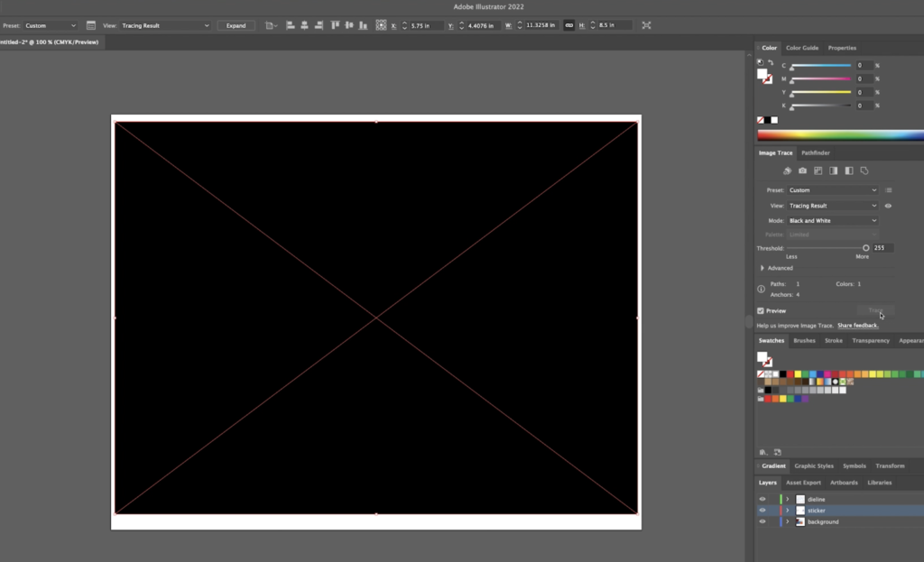Switch to the Pathfinder tab

(816, 152)
